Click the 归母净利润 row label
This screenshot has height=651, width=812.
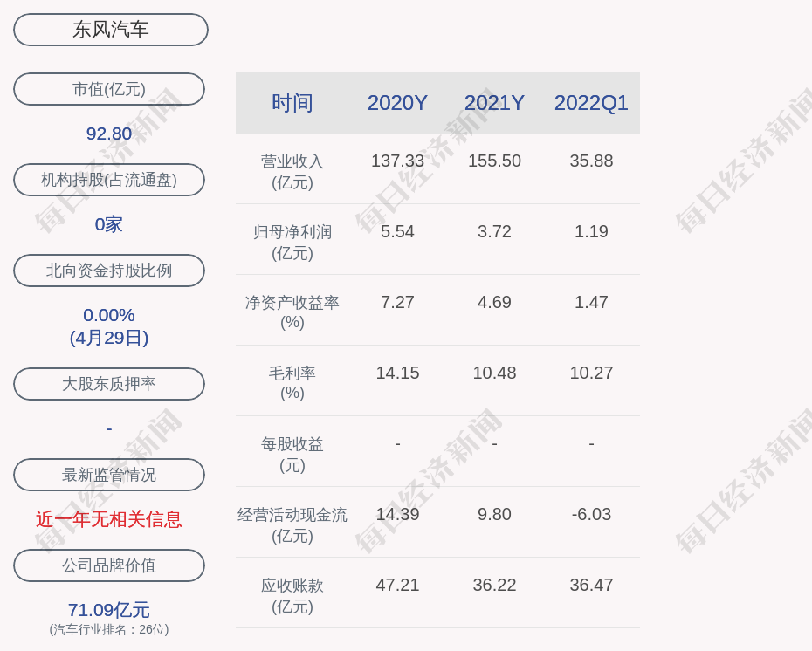[292, 243]
